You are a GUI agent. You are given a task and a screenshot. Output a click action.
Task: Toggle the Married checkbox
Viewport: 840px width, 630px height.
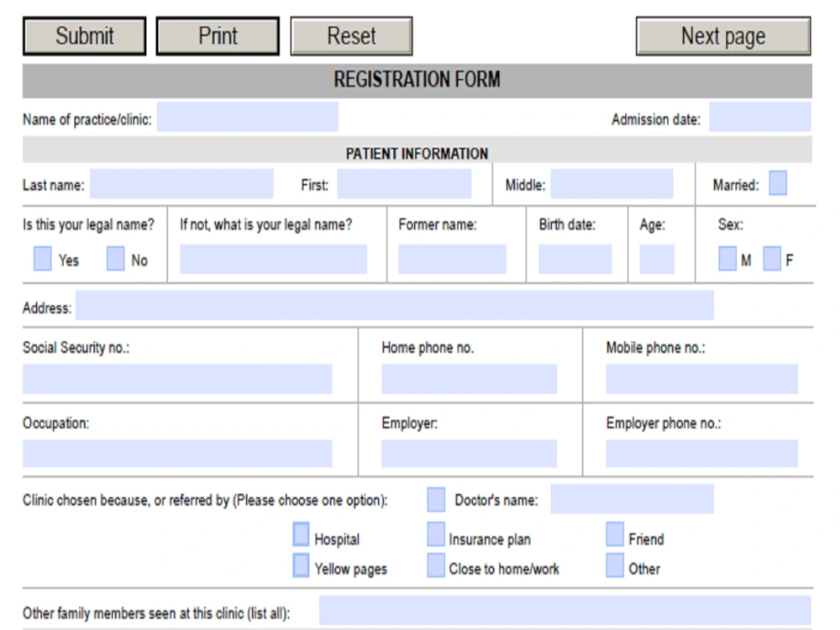(777, 185)
